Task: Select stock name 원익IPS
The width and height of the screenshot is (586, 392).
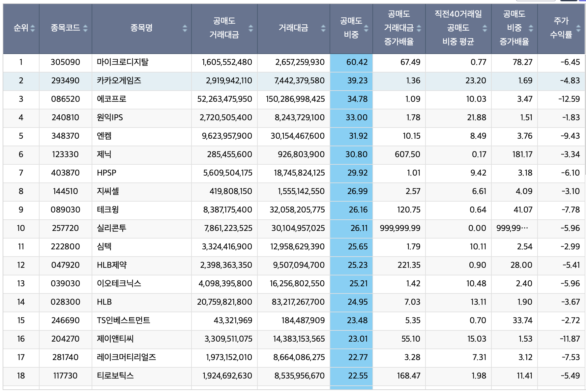Action: click(110, 117)
